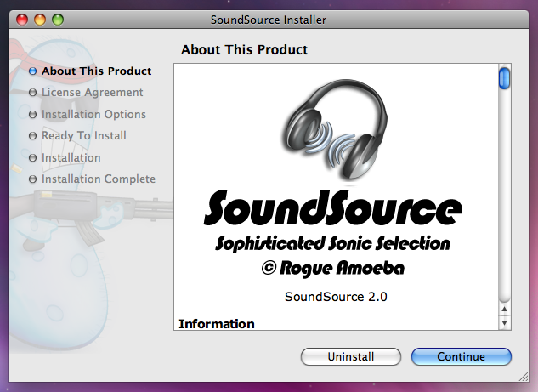The width and height of the screenshot is (538, 392).
Task: Click the SoundSource headphones logo
Action: (335, 129)
